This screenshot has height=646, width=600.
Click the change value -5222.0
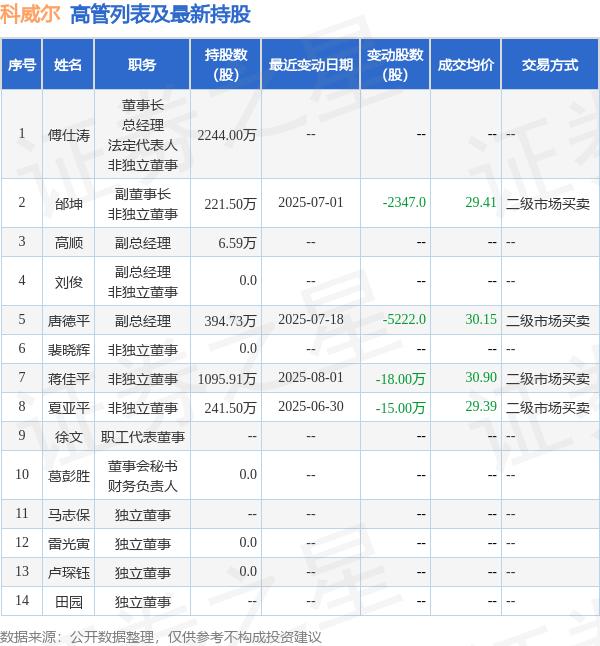pos(404,319)
